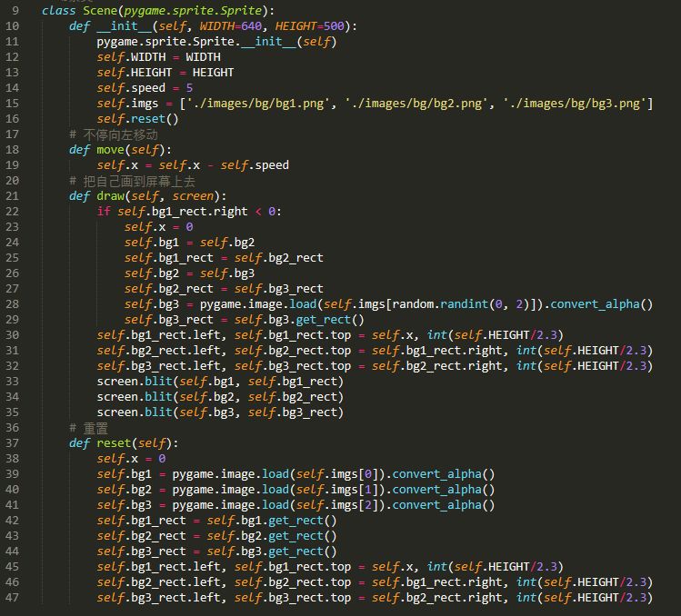Viewport: 681px width, 616px height.
Task: Click self.bg1_rect.left on line 45
Action: [158, 567]
